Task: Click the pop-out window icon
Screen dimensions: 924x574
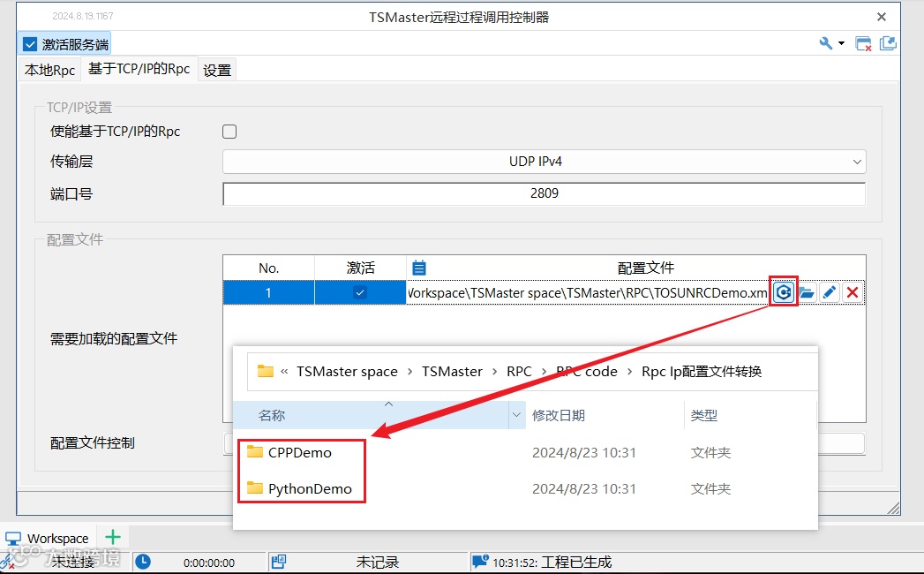Action: 888,43
